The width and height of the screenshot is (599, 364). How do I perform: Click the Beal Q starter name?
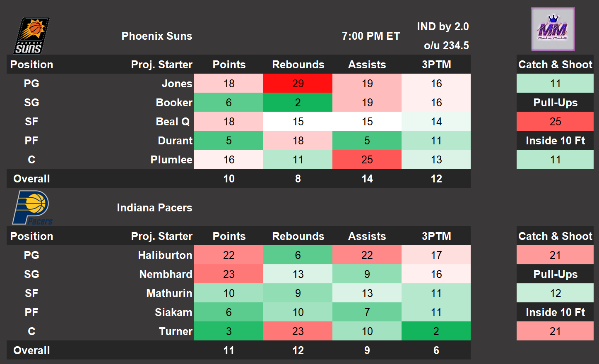click(173, 122)
